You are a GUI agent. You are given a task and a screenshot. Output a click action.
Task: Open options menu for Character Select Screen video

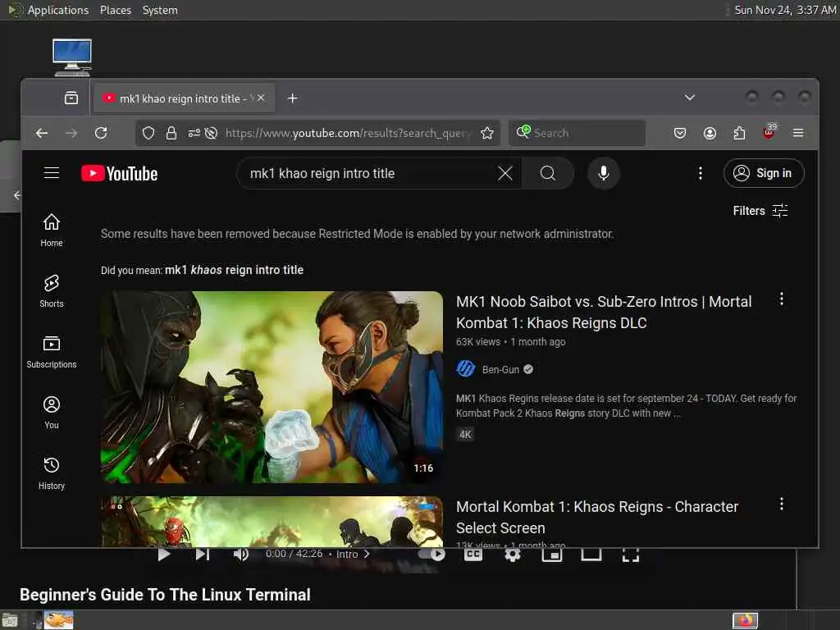point(781,504)
